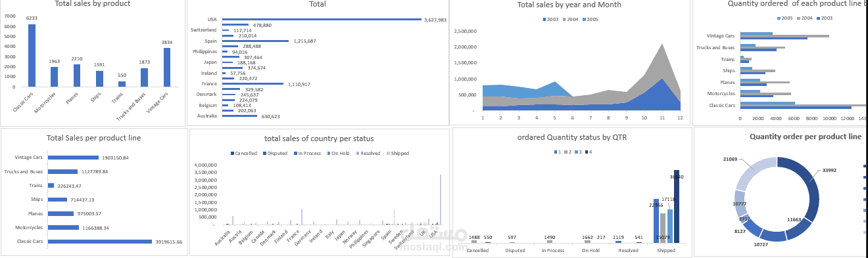Select the Trains bar valued 226243.47

(x=51, y=185)
